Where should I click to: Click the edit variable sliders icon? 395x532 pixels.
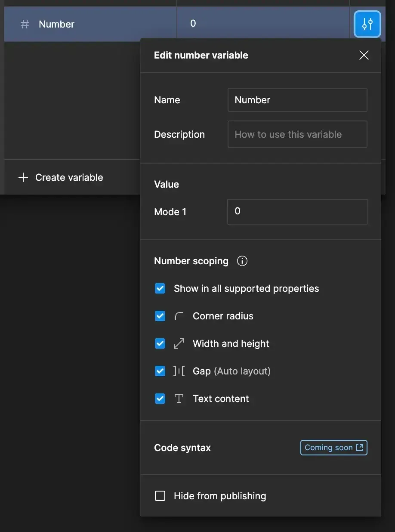point(367,24)
